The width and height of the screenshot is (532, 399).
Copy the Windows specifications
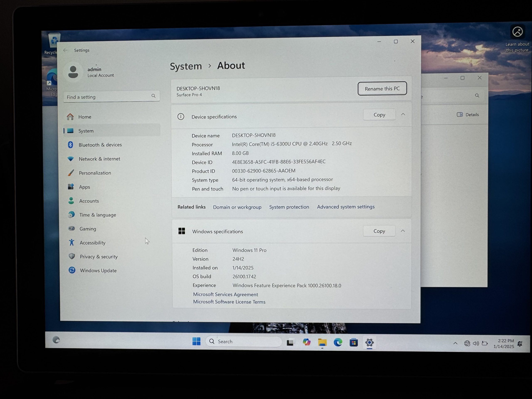[379, 231]
